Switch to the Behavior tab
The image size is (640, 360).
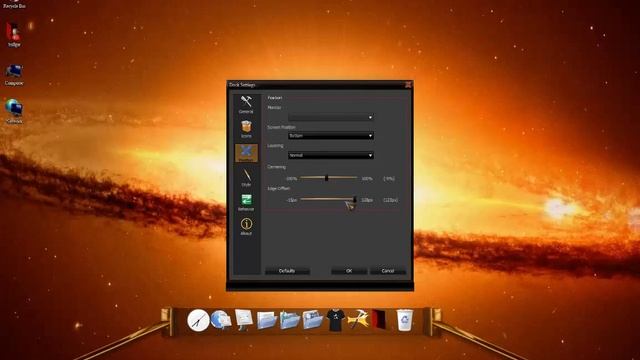pos(246,202)
